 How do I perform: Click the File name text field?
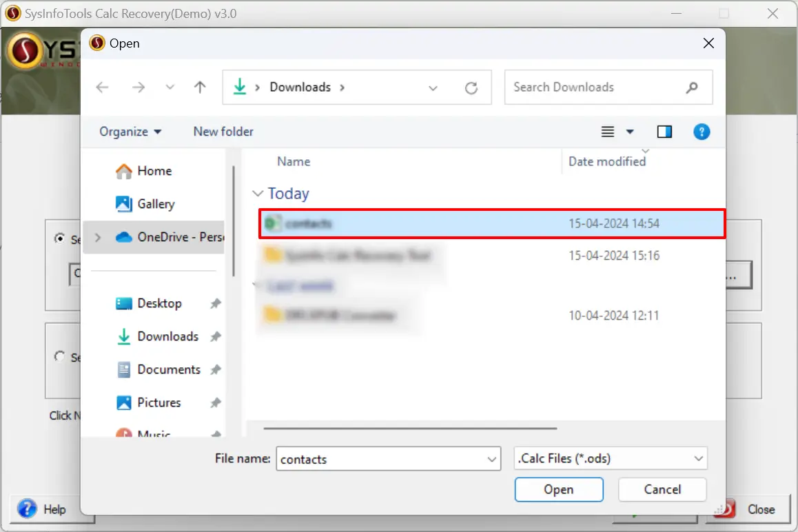coord(382,459)
